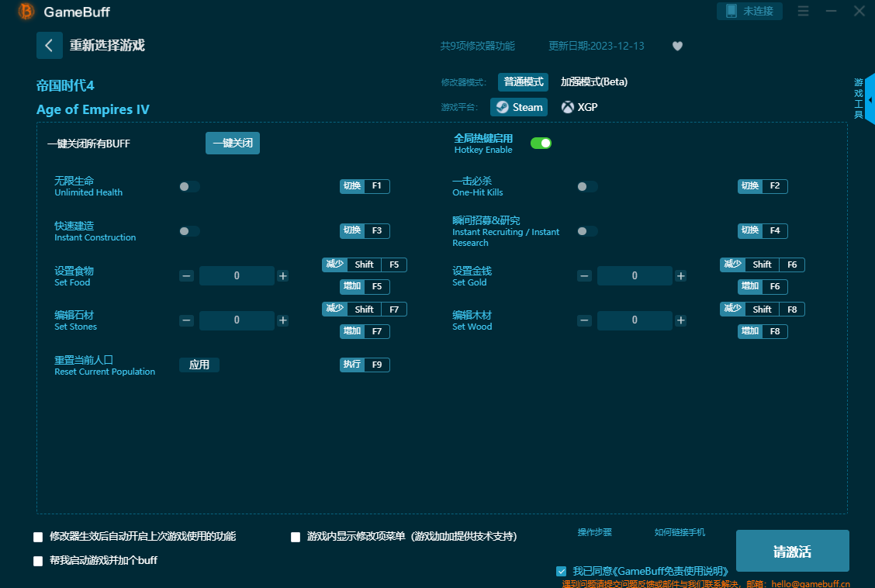Click the one-key close all BUFF button
Image resolution: width=875 pixels, height=588 pixels.
(233, 144)
